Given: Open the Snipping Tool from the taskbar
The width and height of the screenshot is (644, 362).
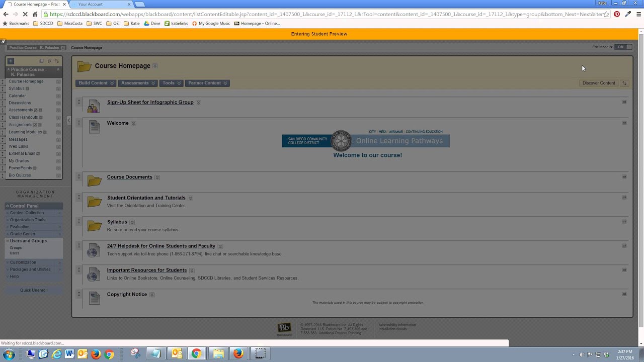Looking at the screenshot, I should 135,353.
